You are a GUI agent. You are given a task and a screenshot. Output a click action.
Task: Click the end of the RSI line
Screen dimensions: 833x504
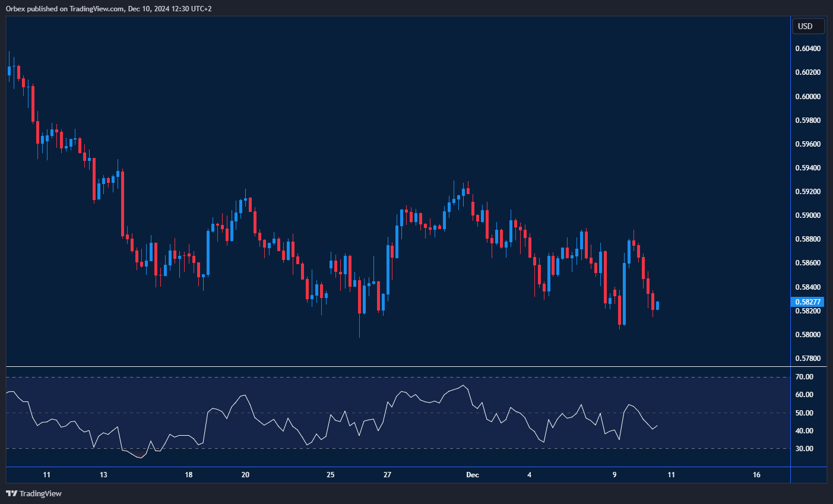coord(657,425)
